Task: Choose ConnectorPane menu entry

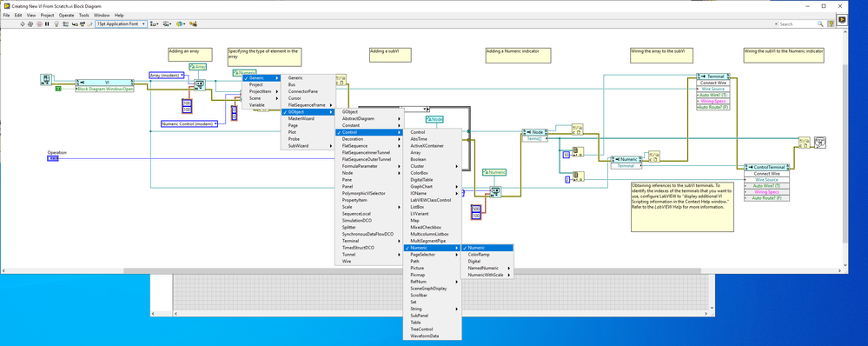Action: [308, 91]
